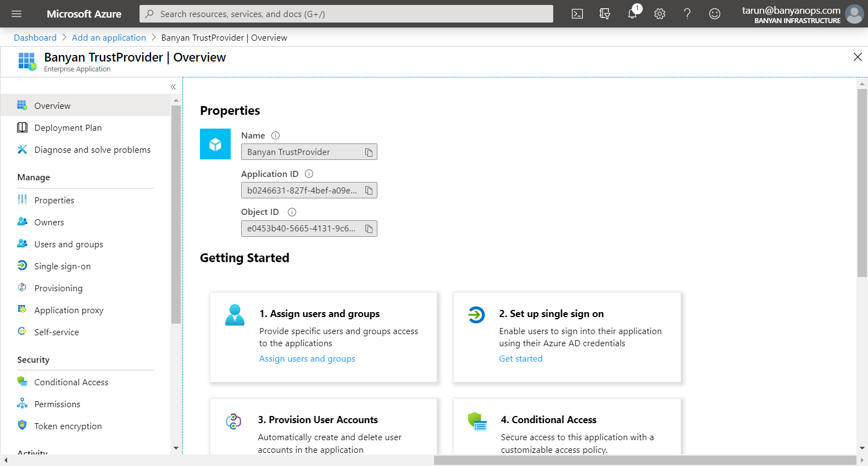Click horizontal scrollbar left arrow
This screenshot has width=868, height=466.
coord(5,461)
